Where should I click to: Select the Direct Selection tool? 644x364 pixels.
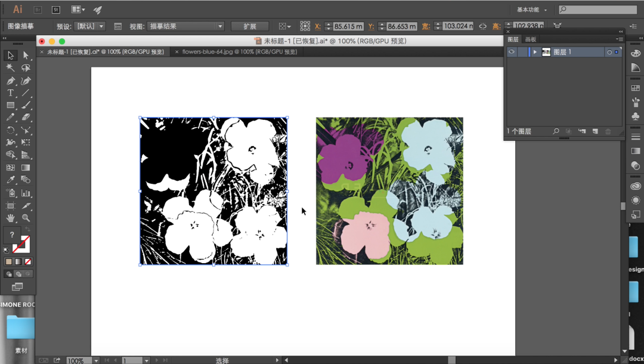26,55
